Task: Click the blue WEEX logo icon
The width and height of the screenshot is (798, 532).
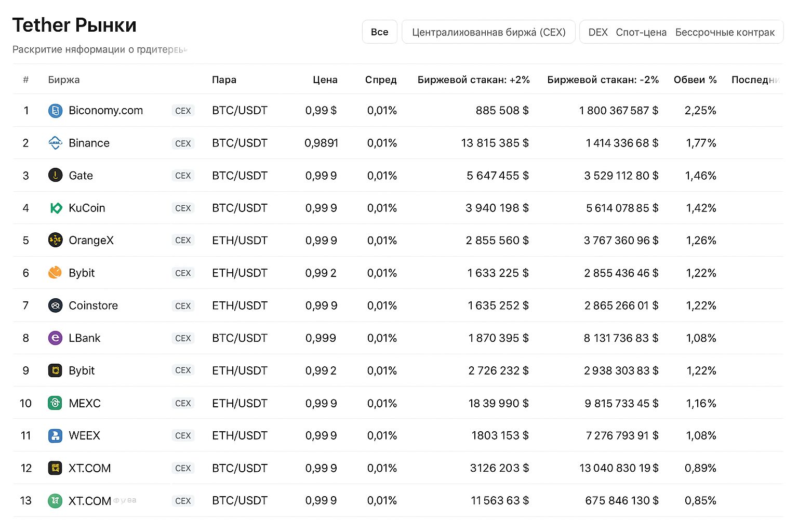Action: point(55,435)
